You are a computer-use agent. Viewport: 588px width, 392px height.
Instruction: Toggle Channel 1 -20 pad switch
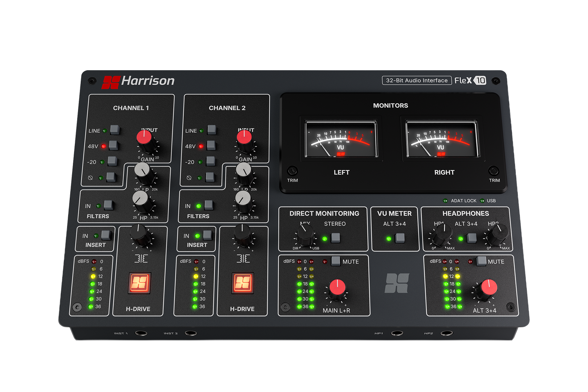click(x=112, y=161)
